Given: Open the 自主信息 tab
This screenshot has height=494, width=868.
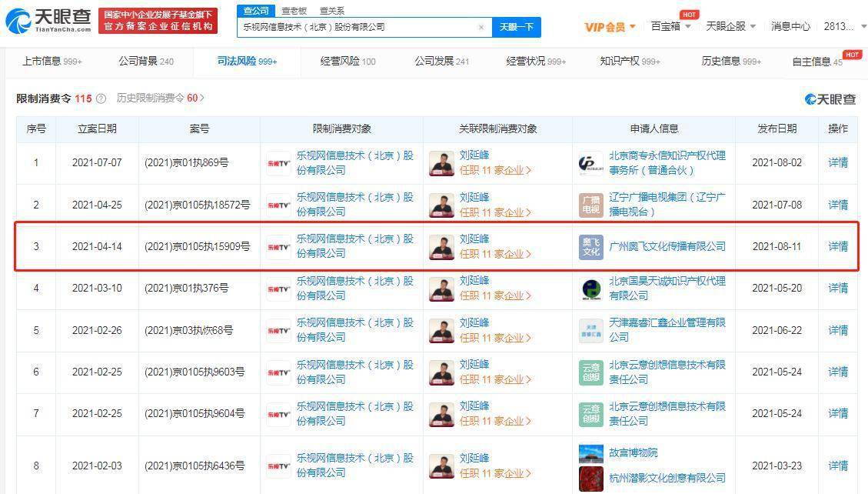Looking at the screenshot, I should tap(817, 62).
